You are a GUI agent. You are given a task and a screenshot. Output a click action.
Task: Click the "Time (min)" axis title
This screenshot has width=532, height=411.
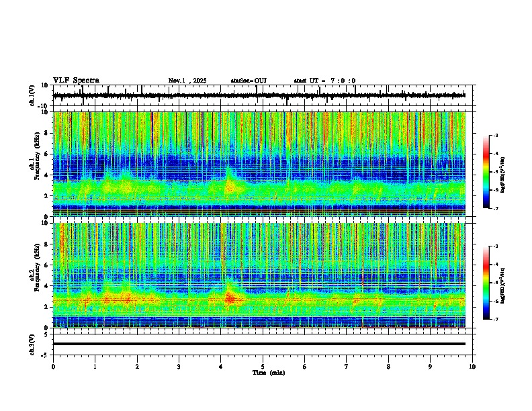(269, 373)
